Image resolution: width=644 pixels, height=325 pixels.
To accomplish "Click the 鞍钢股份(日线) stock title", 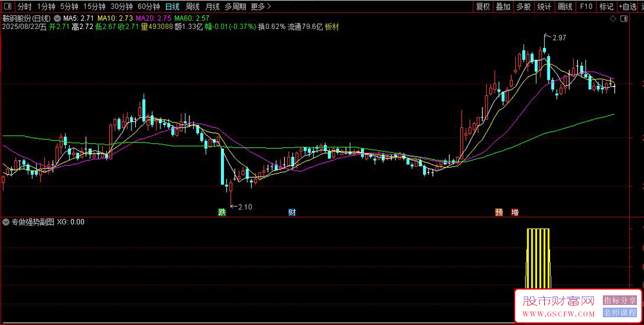I will click(26, 19).
